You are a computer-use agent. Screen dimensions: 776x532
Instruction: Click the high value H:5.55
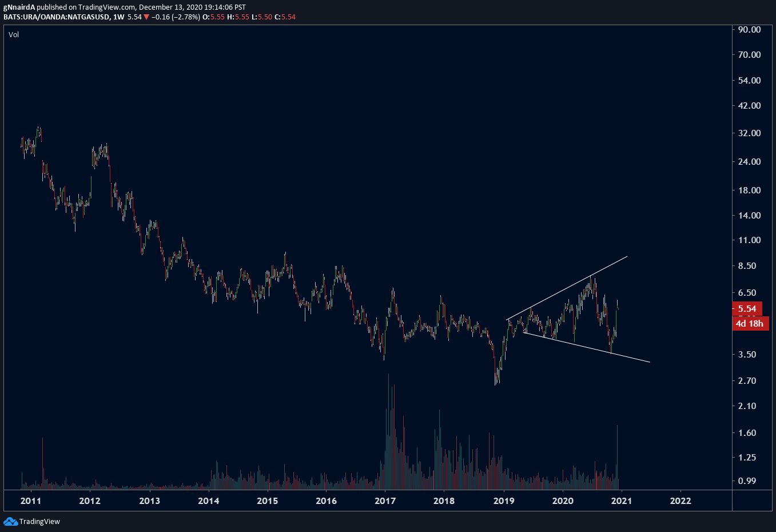point(238,17)
